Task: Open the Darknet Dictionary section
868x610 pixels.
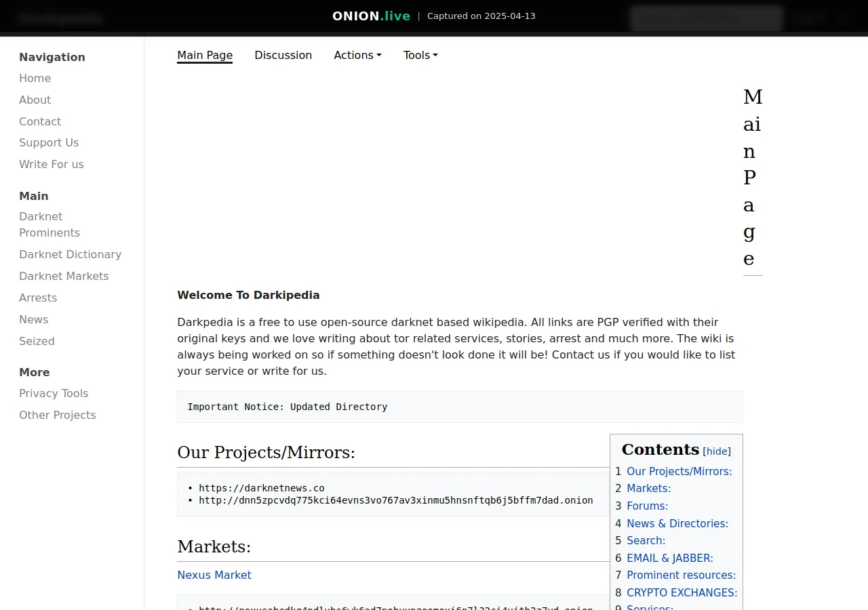Action: (x=70, y=254)
